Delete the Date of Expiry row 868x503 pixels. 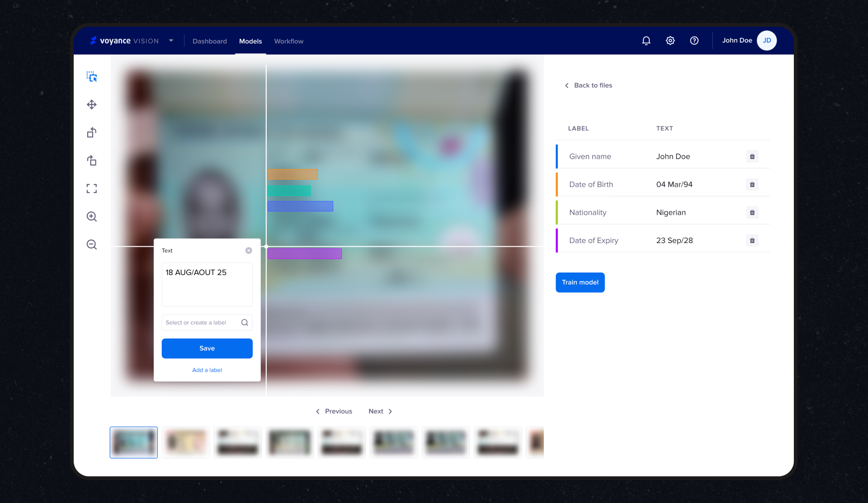tap(752, 240)
